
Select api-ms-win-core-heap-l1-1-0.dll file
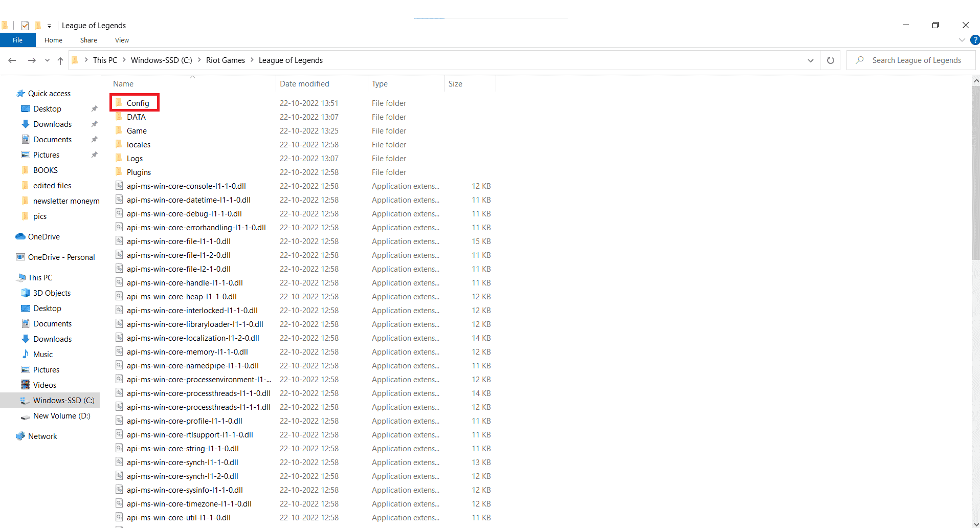coord(182,297)
